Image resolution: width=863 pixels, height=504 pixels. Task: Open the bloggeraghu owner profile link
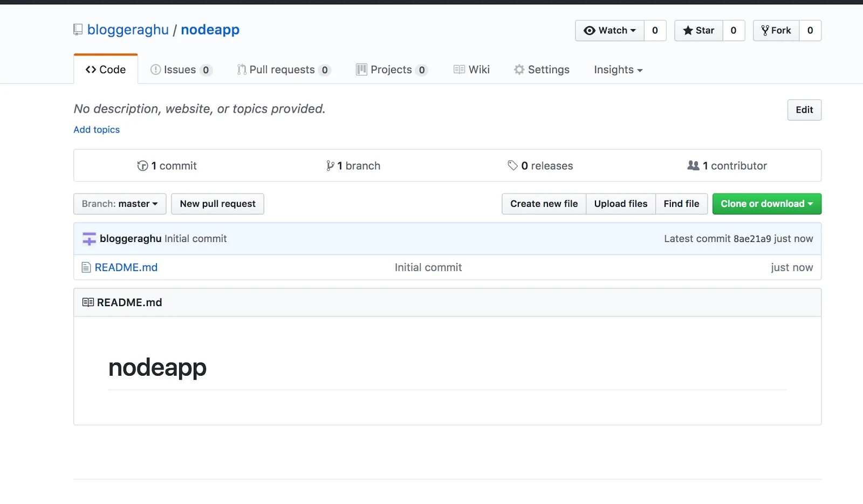coord(128,30)
